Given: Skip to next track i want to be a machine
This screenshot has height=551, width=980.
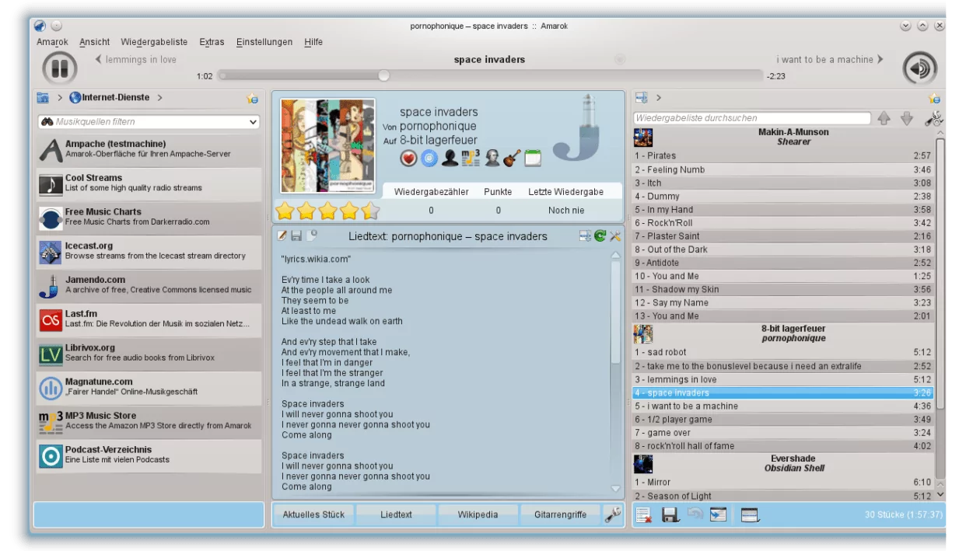Looking at the screenshot, I should [x=830, y=60].
